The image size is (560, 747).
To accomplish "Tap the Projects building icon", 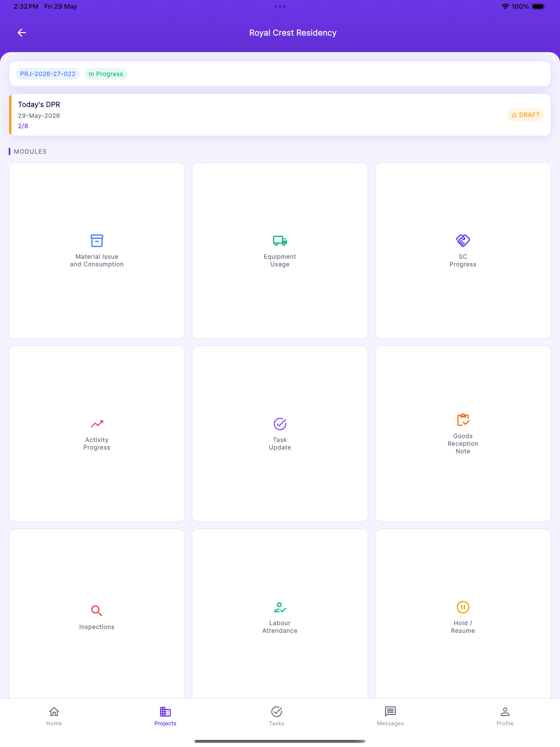I will (x=166, y=712).
